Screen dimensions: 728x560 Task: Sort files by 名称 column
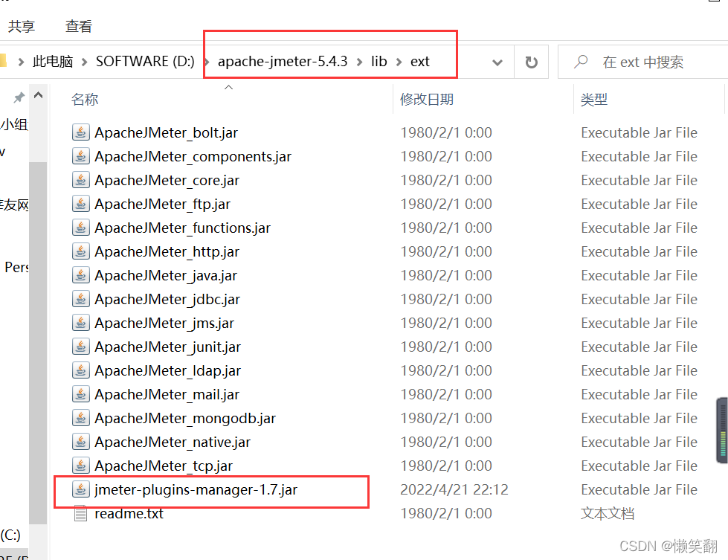click(85, 99)
